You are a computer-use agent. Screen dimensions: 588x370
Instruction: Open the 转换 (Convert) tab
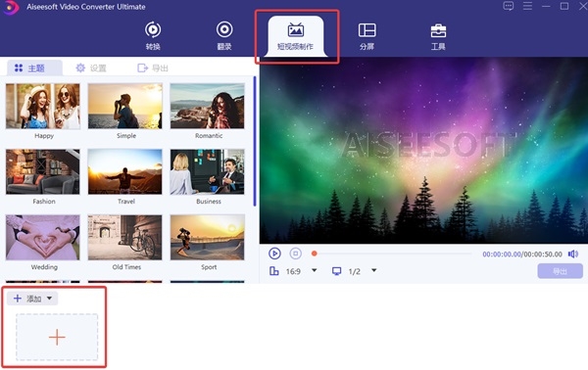153,36
